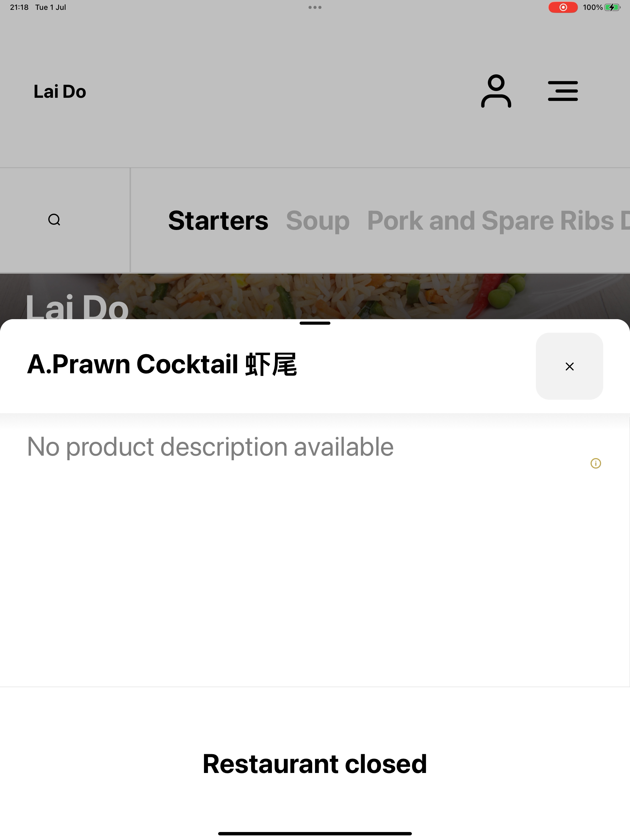Tap the search magnifier icon
Screen dimensions: 630x840
point(54,220)
